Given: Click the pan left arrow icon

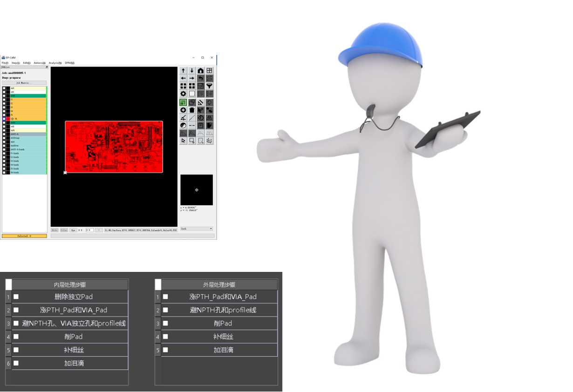Looking at the screenshot, I should (x=183, y=78).
